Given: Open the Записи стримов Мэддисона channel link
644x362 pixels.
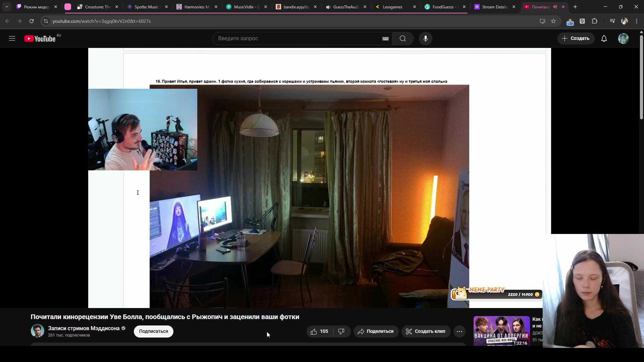Looking at the screenshot, I should pyautogui.click(x=84, y=328).
